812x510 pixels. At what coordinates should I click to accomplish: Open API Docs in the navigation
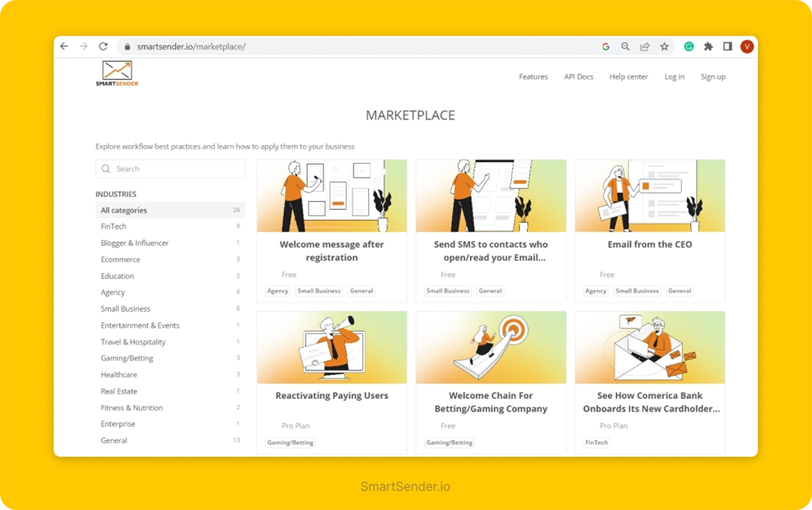click(x=579, y=77)
